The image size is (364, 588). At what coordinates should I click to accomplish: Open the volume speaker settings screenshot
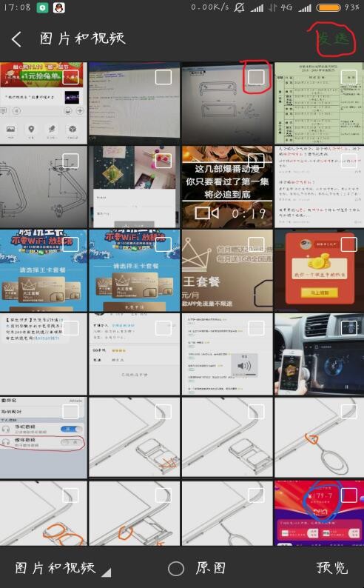[227, 354]
